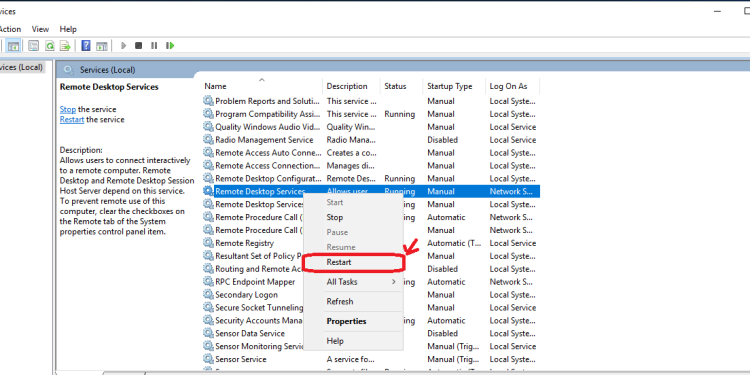Open the Properties toolbar icon
This screenshot has width=750, height=375.
[x=33, y=46]
